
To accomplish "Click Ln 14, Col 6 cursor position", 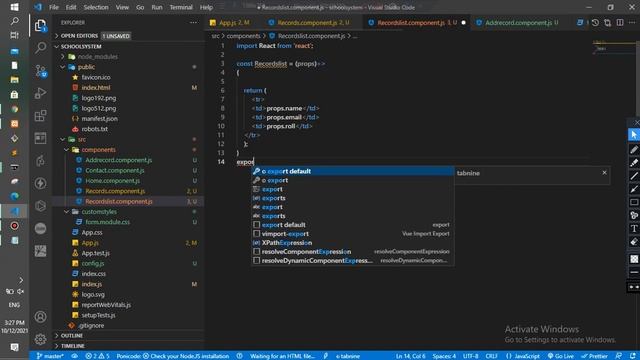I will coord(410,356).
